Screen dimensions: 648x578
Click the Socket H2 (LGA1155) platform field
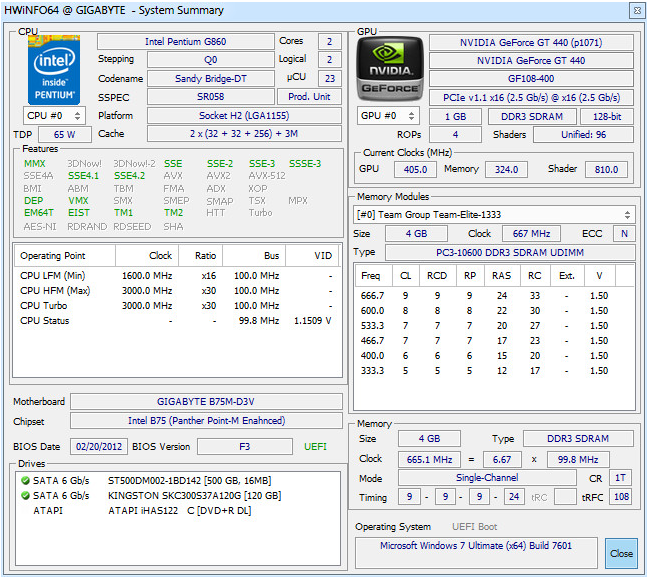tap(244, 116)
